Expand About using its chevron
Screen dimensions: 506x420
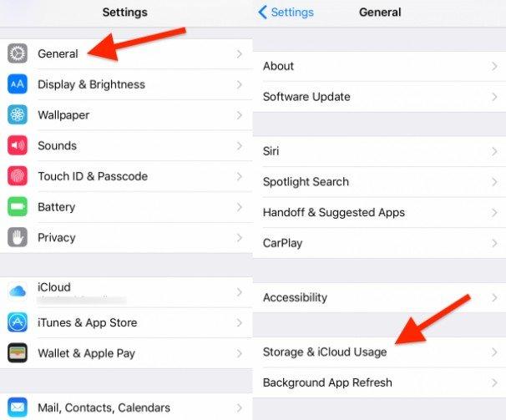tap(494, 66)
